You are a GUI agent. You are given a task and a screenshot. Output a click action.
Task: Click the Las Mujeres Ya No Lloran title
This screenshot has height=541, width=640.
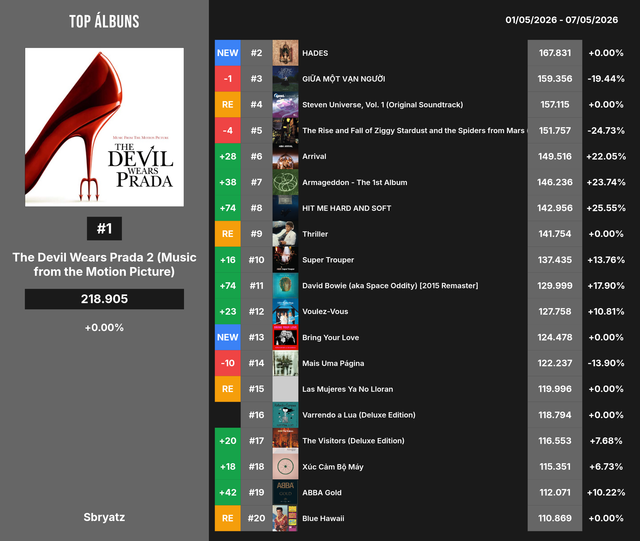click(x=348, y=389)
